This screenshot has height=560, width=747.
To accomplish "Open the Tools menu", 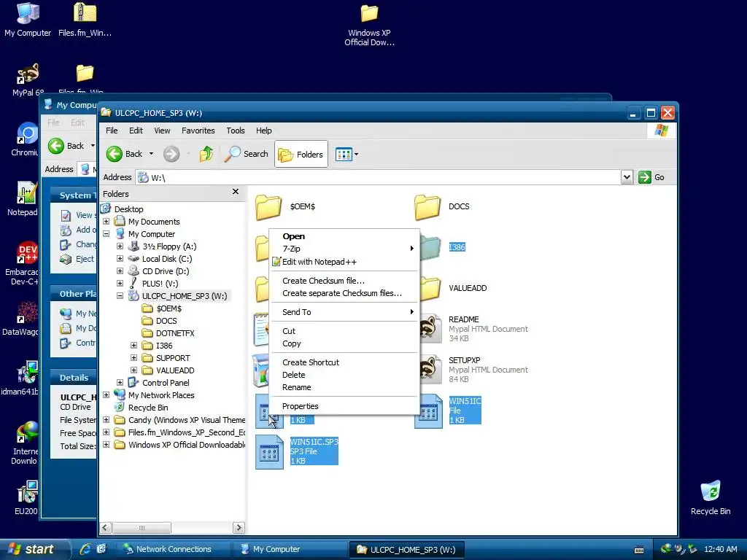I will point(236,131).
